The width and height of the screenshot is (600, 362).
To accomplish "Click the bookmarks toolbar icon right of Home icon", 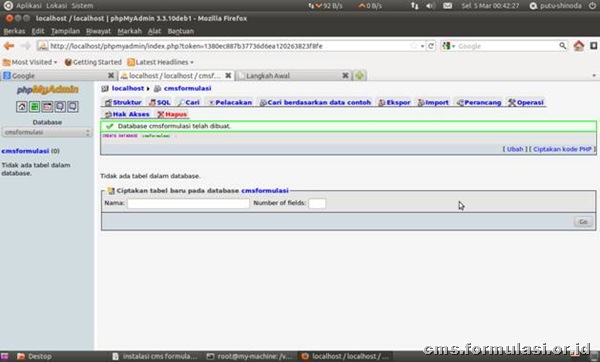I will 593,46.
